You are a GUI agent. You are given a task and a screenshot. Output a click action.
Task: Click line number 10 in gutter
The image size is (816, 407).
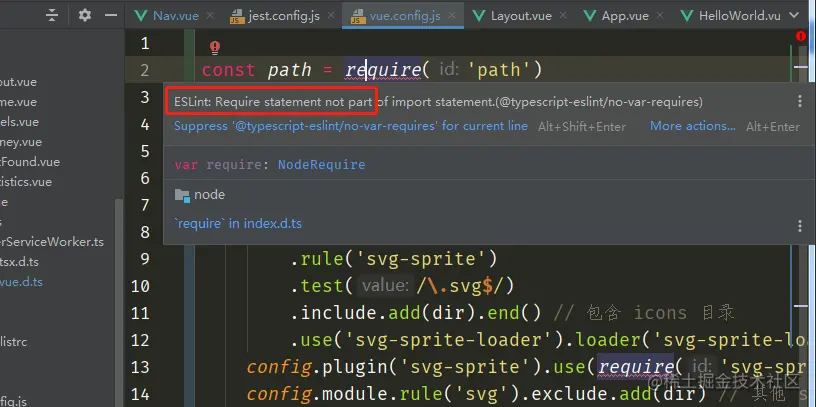tap(140, 286)
